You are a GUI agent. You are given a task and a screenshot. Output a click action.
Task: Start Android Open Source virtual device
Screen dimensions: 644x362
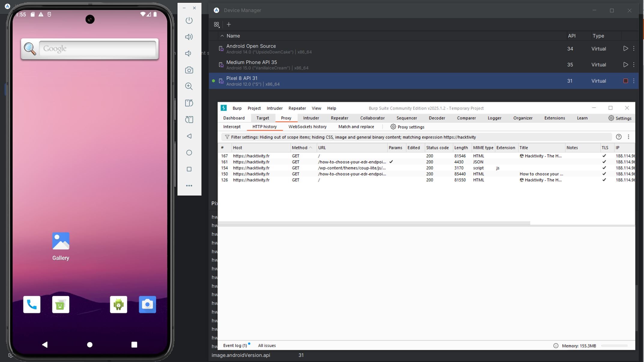point(625,48)
